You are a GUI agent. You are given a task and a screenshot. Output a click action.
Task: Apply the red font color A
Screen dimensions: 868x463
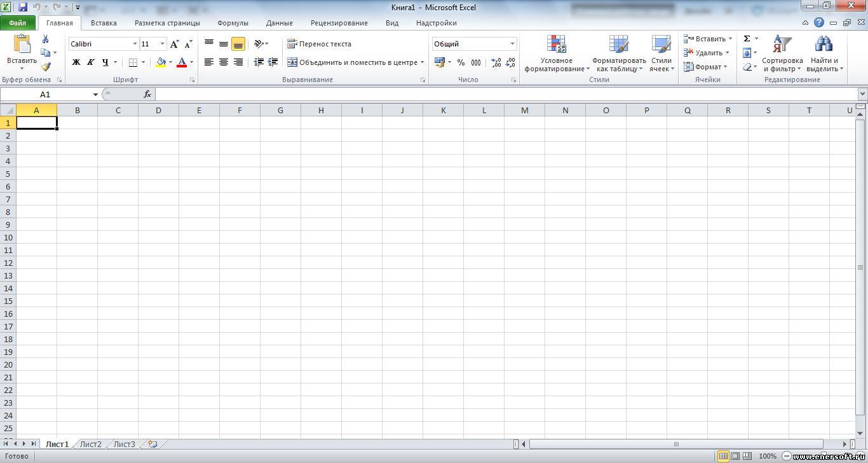[182, 62]
